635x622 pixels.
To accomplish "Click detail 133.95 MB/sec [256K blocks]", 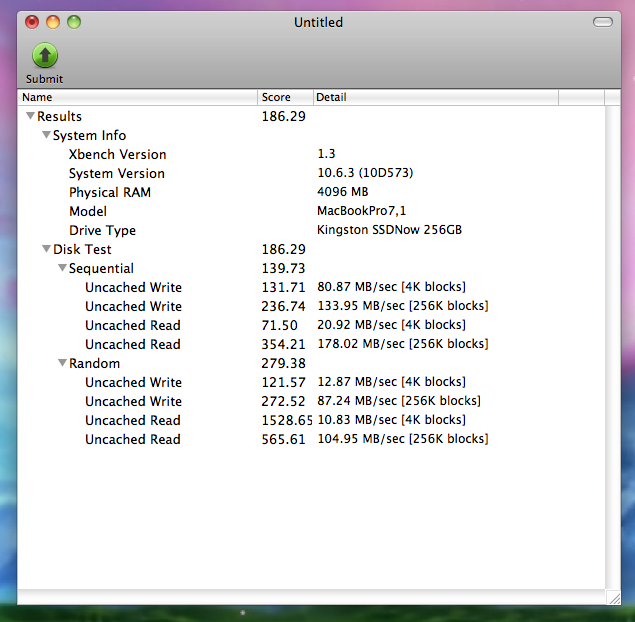I will coord(403,306).
